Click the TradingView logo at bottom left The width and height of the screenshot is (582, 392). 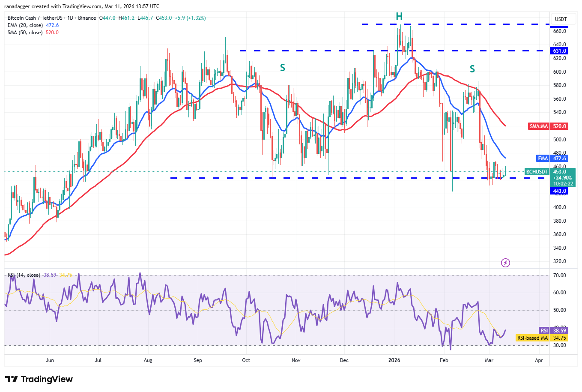click(x=39, y=379)
